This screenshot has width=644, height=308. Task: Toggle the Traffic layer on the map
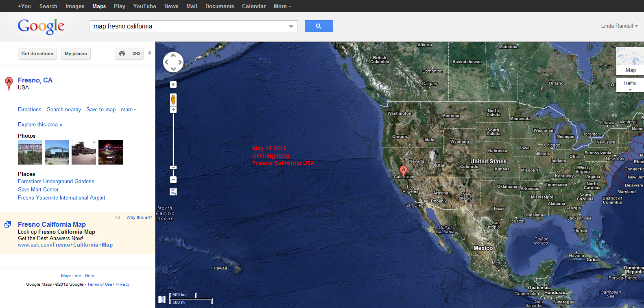[x=629, y=83]
